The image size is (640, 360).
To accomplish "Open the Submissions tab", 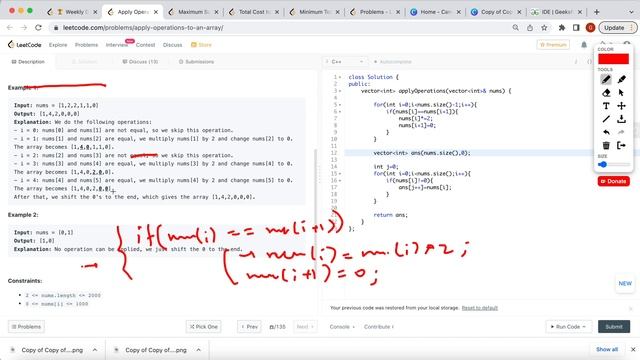I will [196, 62].
